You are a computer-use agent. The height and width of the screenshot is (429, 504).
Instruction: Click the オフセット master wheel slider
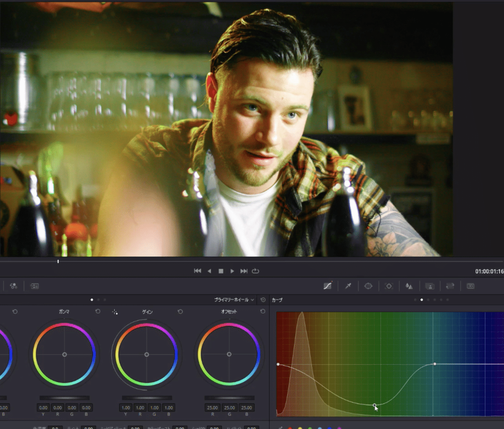click(x=229, y=397)
